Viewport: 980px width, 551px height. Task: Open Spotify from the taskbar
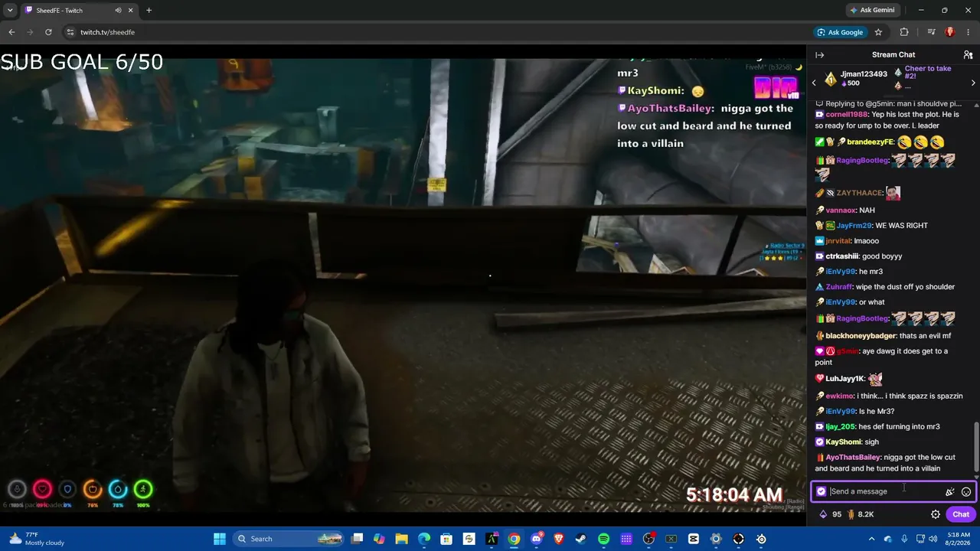(x=603, y=539)
